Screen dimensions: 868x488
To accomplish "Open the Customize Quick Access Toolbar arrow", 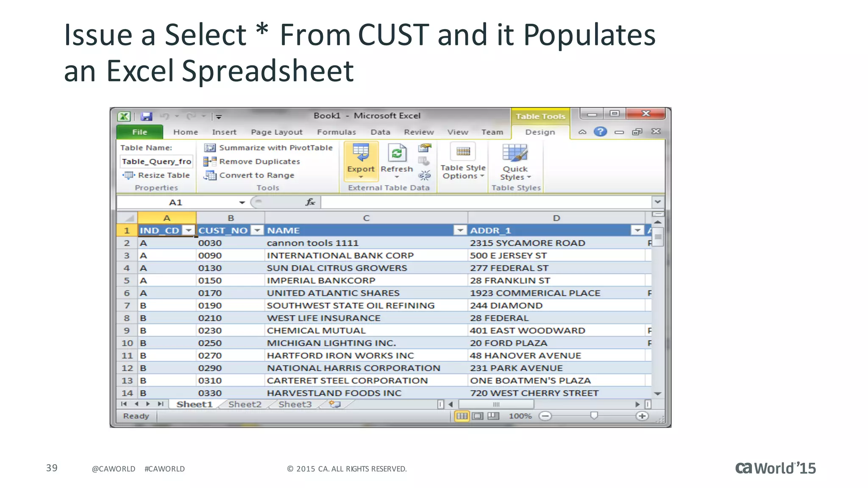I will pos(219,116).
